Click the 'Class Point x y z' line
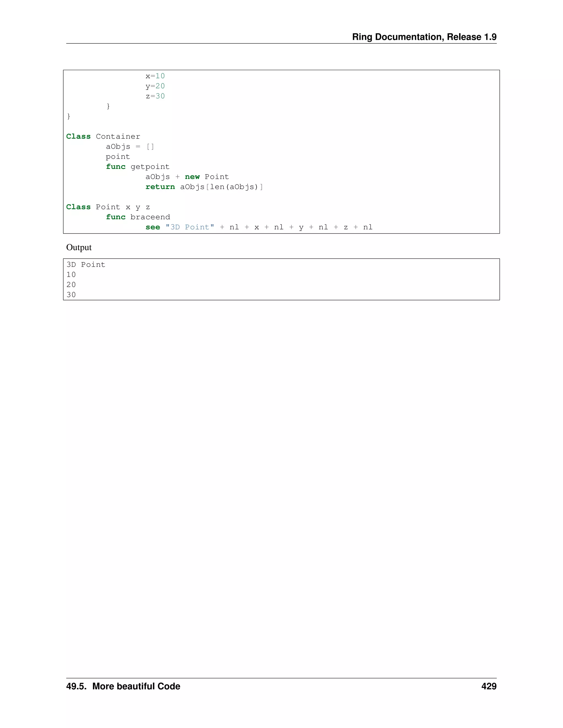 click(x=108, y=207)
